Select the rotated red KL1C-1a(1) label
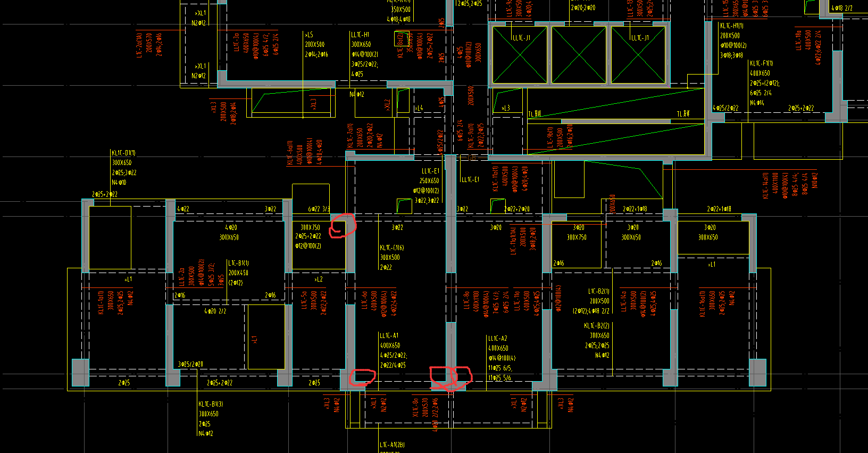 pyautogui.click(x=101, y=302)
